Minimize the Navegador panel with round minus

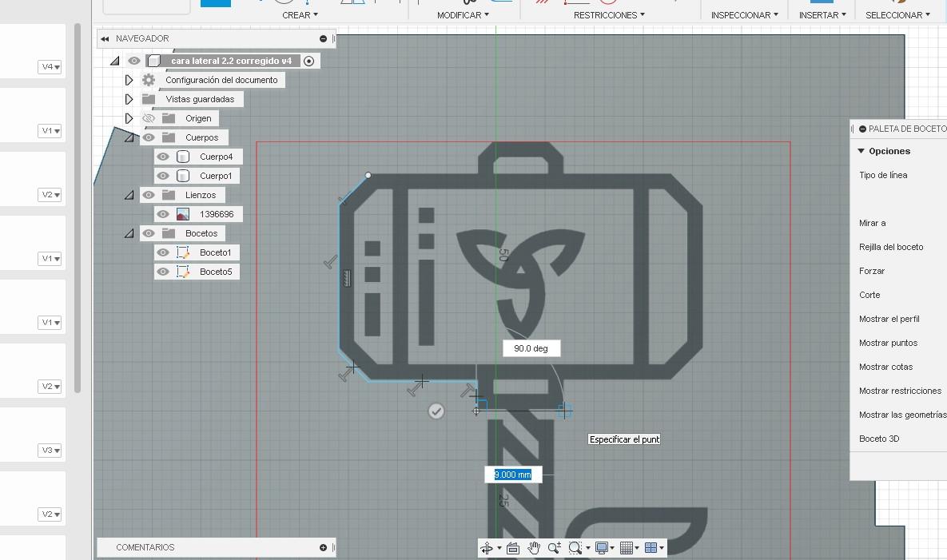[x=323, y=38]
